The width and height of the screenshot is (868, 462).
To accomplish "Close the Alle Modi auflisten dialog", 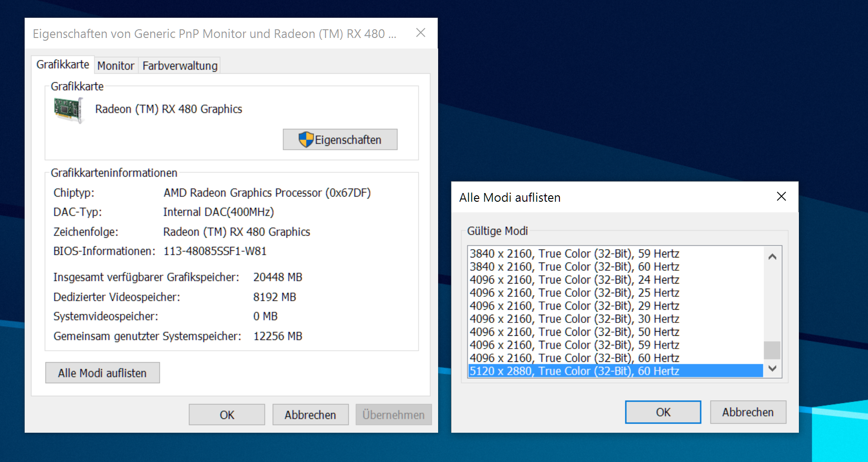I will pos(781,197).
